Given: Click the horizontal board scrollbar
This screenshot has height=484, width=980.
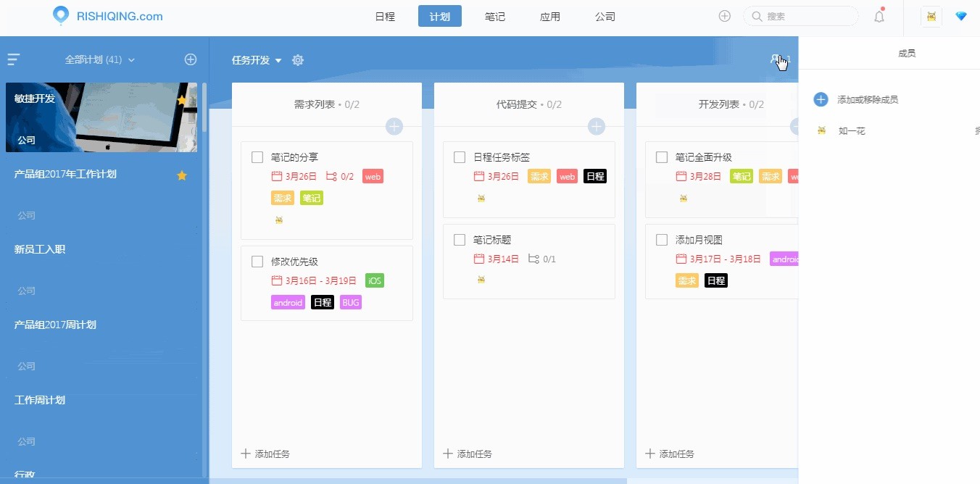Looking at the screenshot, I should (418, 480).
